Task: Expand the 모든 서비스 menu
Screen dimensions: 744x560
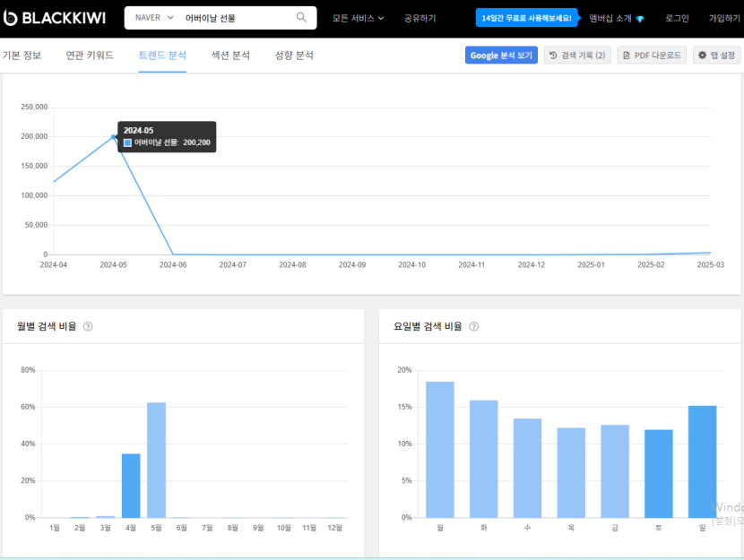Action: [358, 18]
